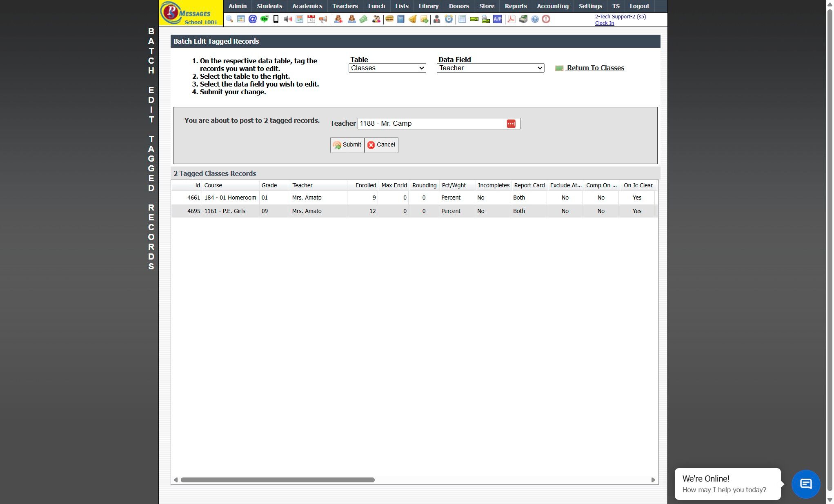The height and width of the screenshot is (504, 834).
Task: Click the speaker audio icon
Action: tap(287, 19)
